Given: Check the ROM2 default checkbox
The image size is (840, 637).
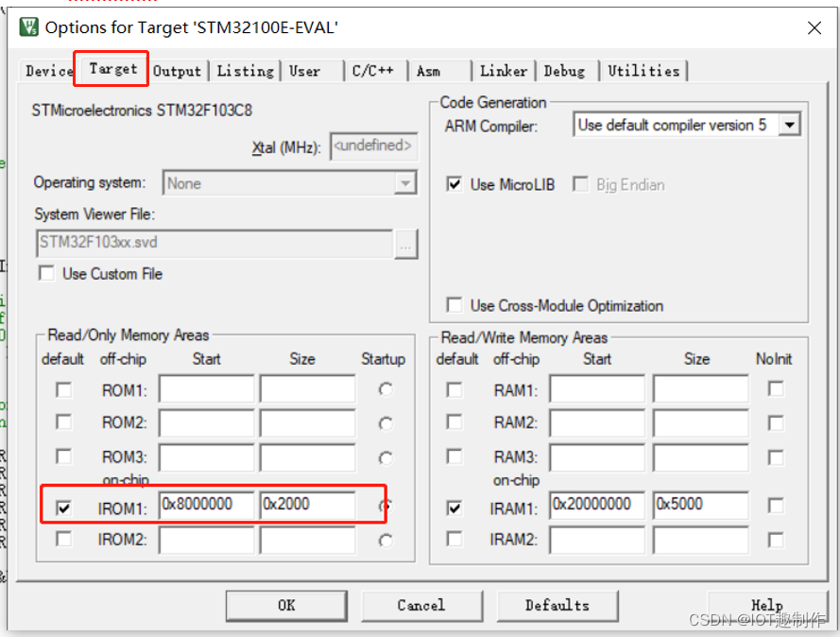Looking at the screenshot, I should point(63,422).
